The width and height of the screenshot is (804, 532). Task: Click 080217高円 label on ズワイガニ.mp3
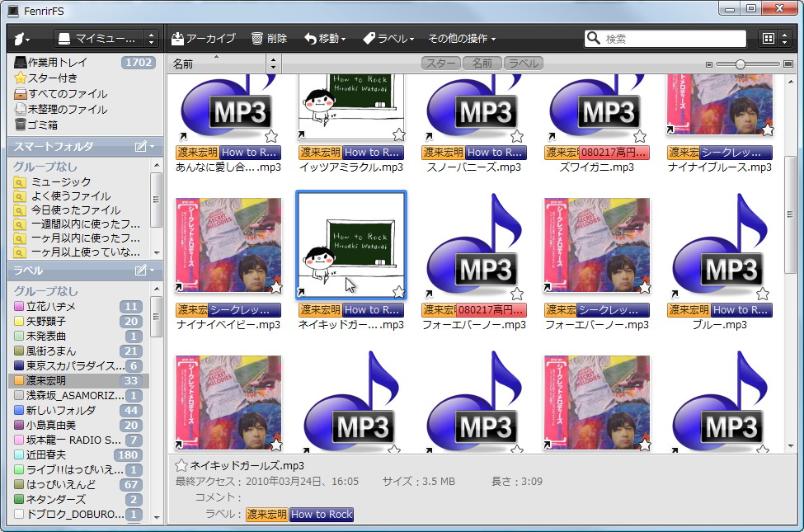(x=614, y=153)
